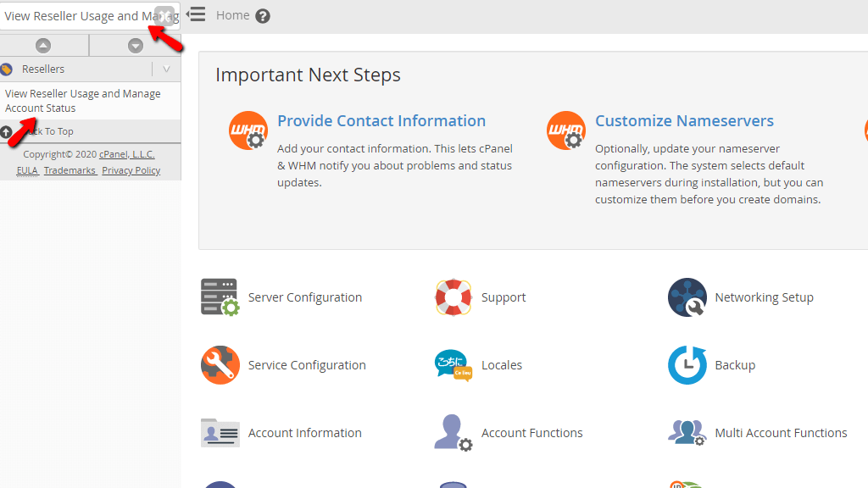Click the collapse all down-arrow button
This screenshot has height=488, width=868.
click(135, 46)
